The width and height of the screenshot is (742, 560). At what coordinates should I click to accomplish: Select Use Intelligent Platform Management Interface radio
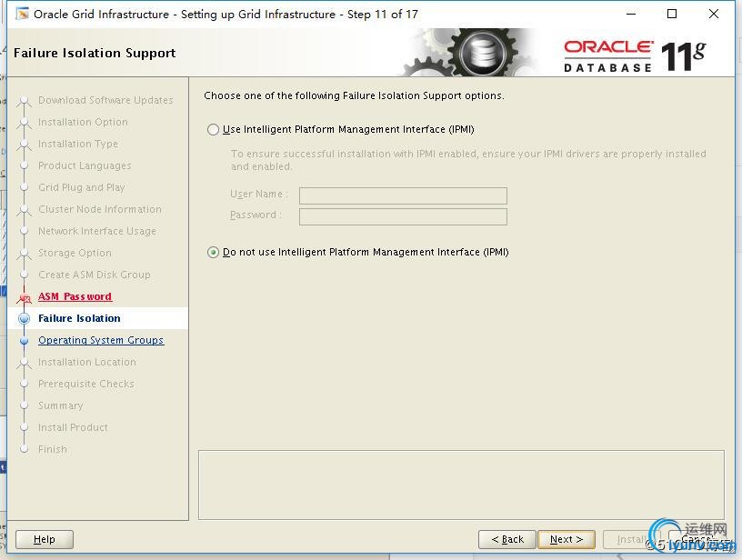pyautogui.click(x=213, y=130)
